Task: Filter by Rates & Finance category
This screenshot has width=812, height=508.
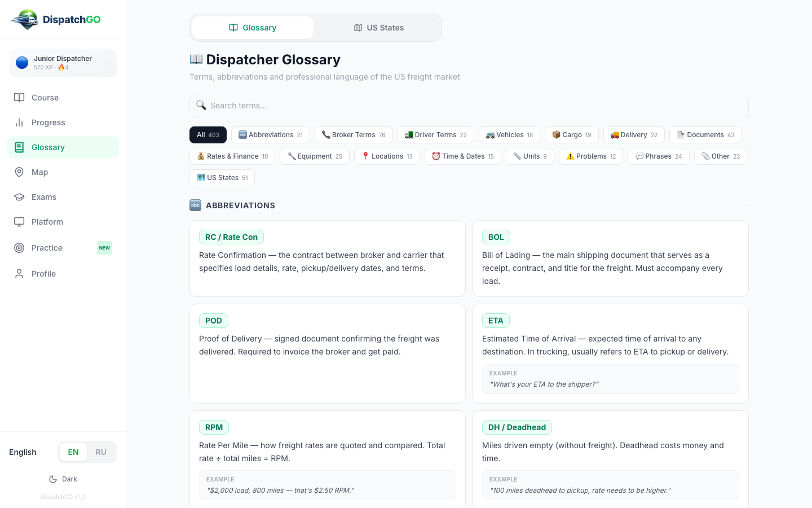Action: [232, 156]
